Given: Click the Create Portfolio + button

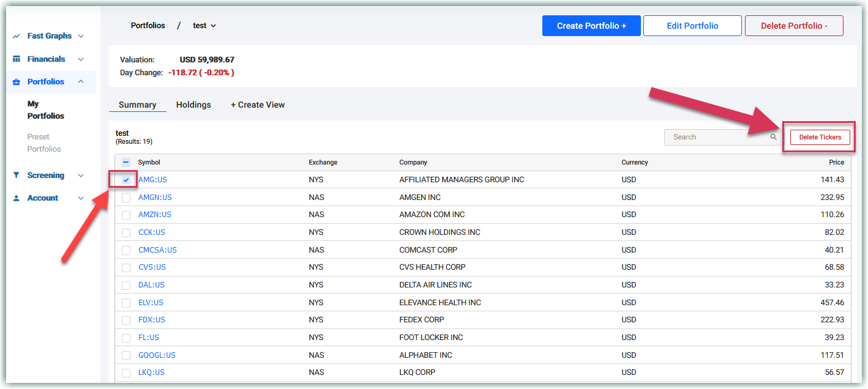Looking at the screenshot, I should [591, 26].
